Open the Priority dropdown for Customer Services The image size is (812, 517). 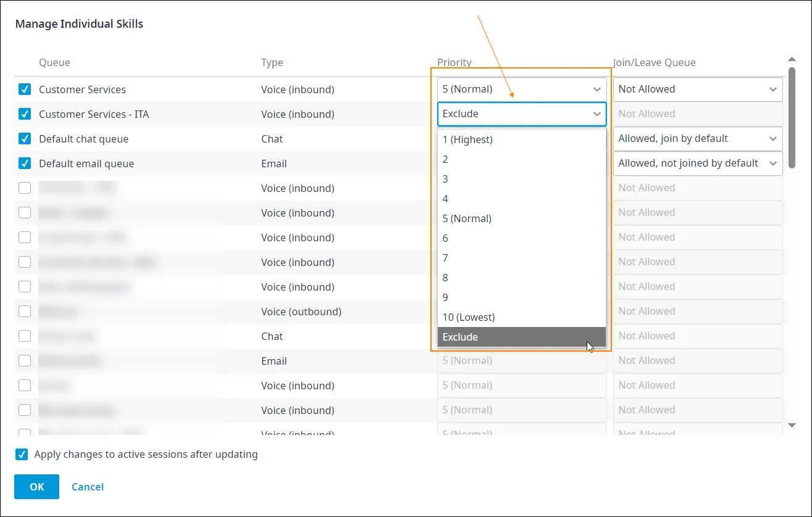coord(522,89)
